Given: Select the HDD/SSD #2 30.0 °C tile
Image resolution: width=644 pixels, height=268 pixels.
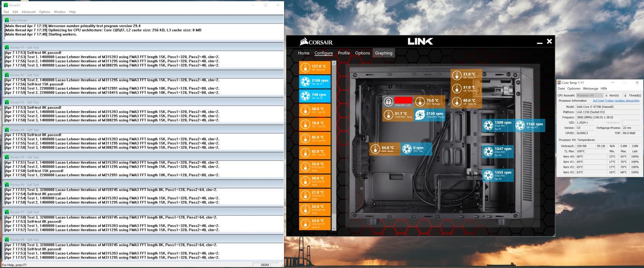Looking at the screenshot, I should click(x=315, y=181).
